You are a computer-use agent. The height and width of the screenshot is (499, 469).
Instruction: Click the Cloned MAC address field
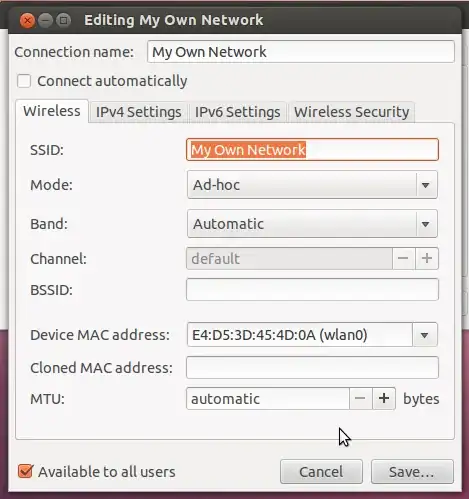pos(312,367)
